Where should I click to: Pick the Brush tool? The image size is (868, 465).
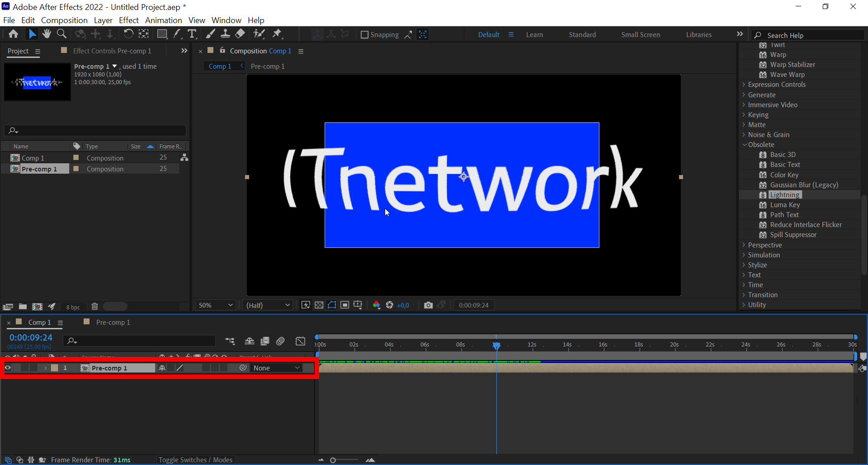(x=210, y=34)
